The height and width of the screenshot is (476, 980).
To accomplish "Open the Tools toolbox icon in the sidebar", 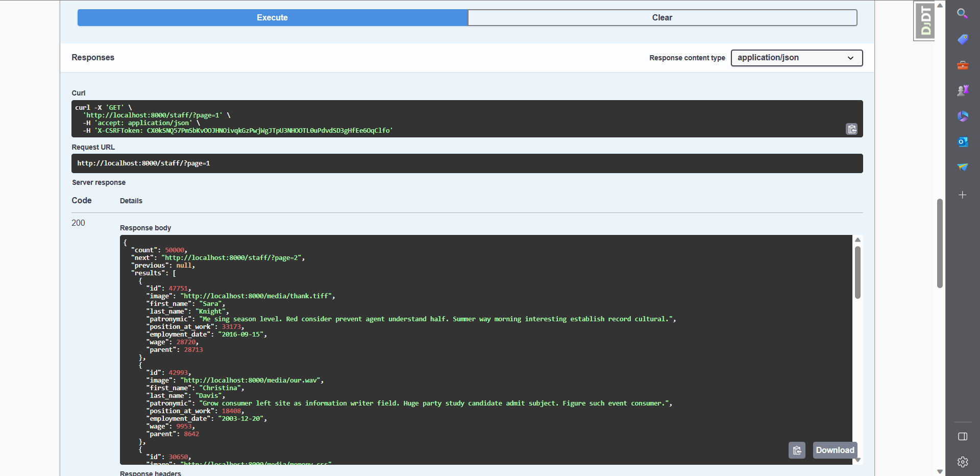I will (x=963, y=65).
